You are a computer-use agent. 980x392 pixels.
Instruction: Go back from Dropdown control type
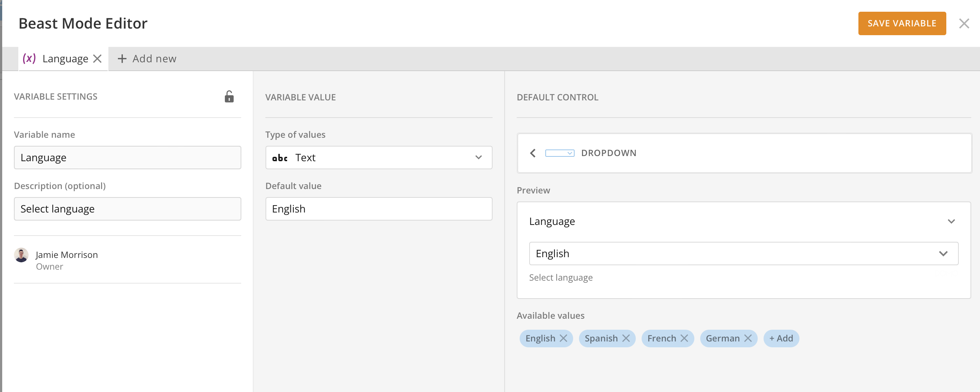click(x=532, y=153)
